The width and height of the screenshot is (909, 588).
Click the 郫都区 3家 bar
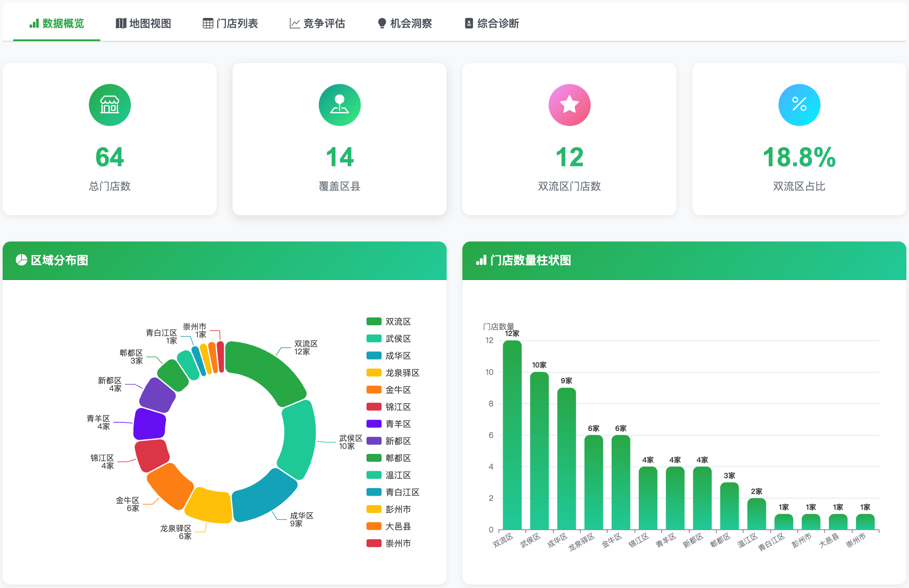729,506
